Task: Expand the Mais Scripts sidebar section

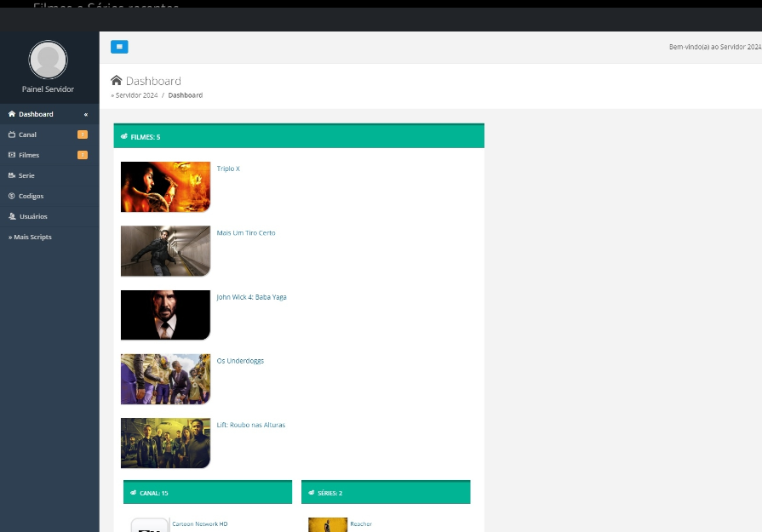Action: click(31, 237)
